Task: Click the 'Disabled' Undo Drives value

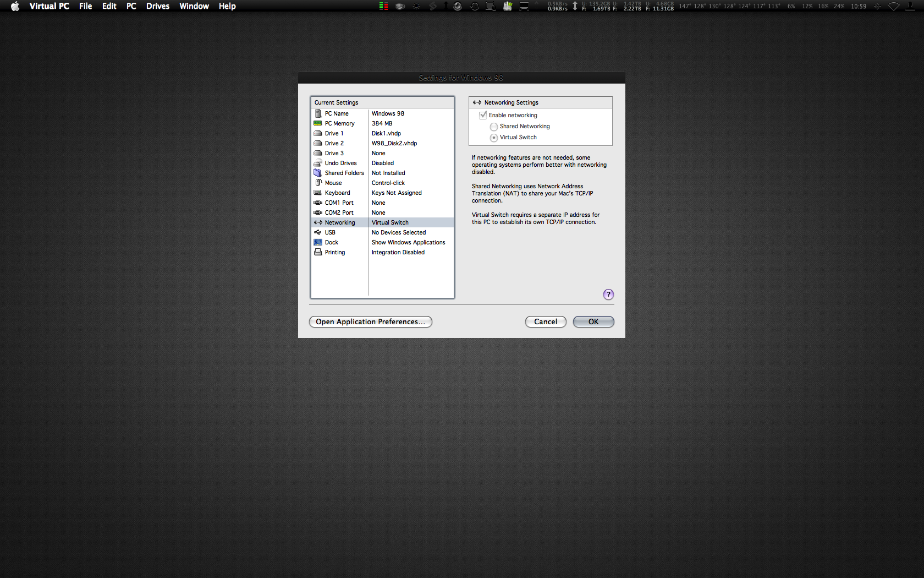Action: point(383,163)
